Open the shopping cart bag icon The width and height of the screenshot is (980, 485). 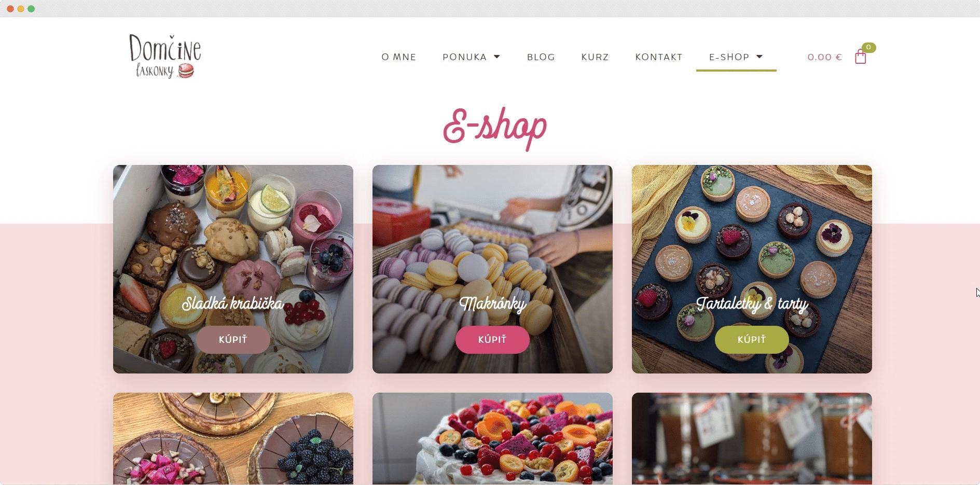pyautogui.click(x=860, y=57)
